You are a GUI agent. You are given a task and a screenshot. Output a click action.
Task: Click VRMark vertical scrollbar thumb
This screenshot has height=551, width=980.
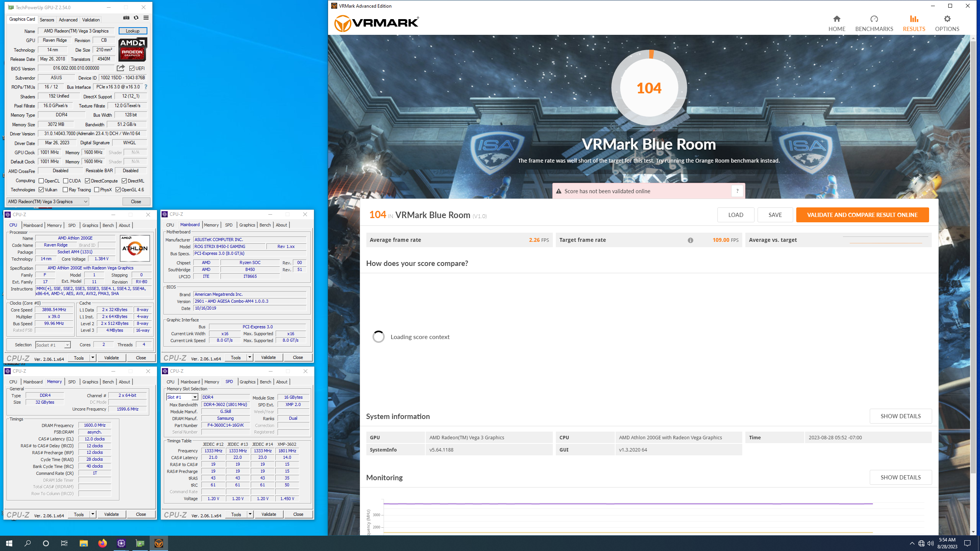coord(973,257)
